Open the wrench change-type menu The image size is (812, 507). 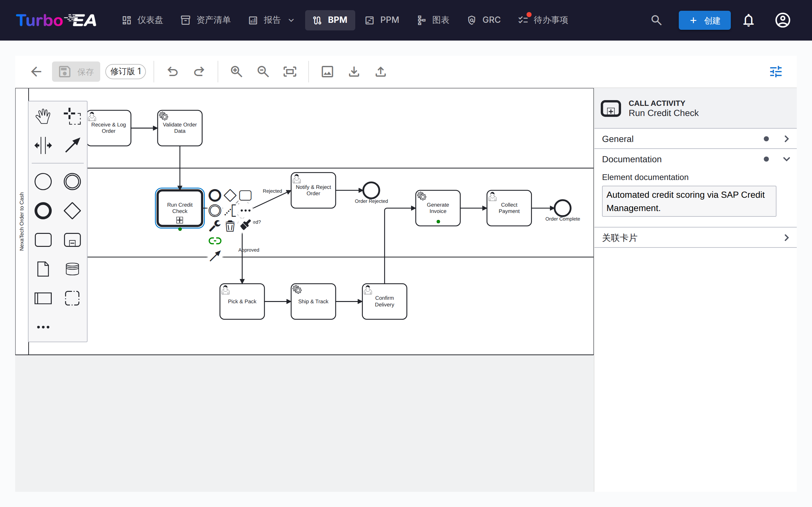pyautogui.click(x=215, y=226)
